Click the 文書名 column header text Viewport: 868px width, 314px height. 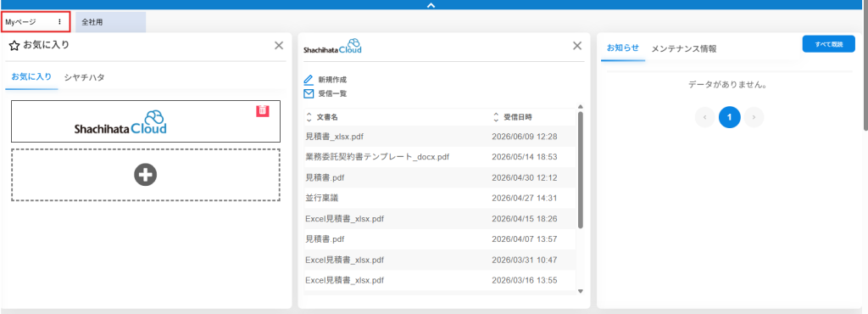click(327, 117)
